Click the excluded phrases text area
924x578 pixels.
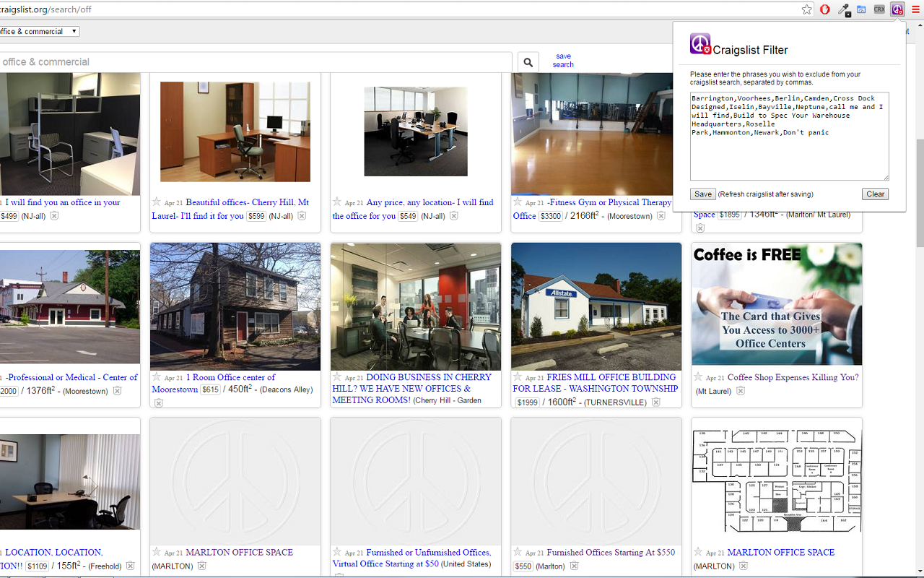click(789, 136)
